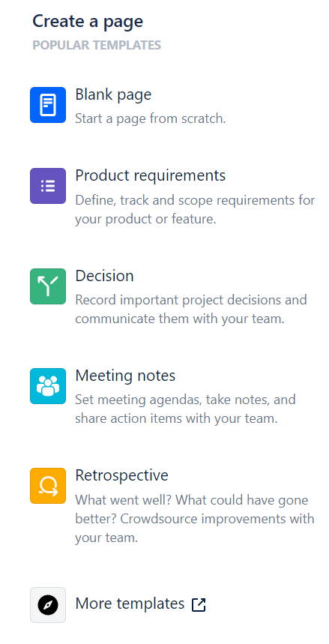Click 'Start a page from scratch' description
The width and height of the screenshot is (329, 644).
[x=151, y=119]
